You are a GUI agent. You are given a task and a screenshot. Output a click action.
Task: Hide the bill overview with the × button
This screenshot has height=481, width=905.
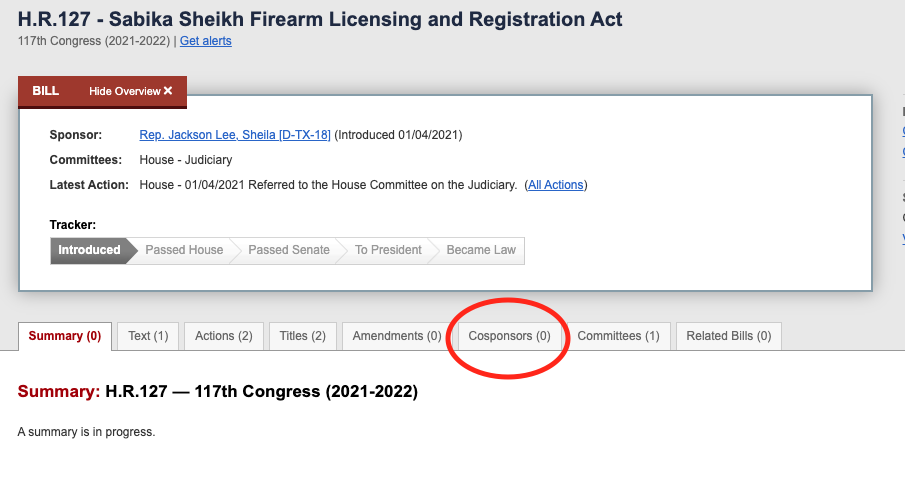tap(168, 91)
